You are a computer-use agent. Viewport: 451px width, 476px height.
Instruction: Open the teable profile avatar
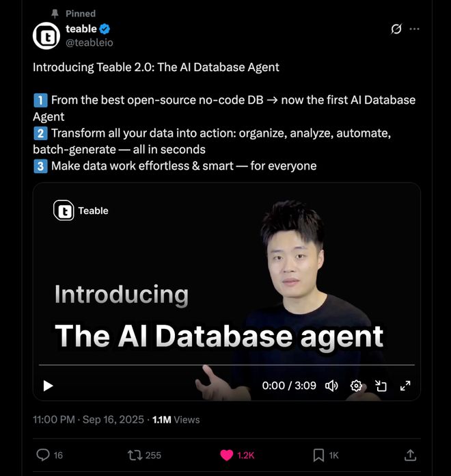46,36
